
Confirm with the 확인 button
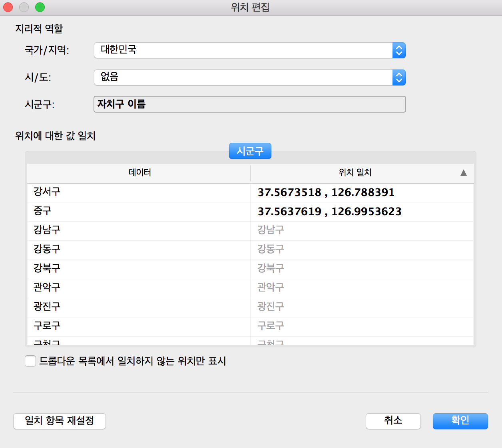[x=460, y=421]
